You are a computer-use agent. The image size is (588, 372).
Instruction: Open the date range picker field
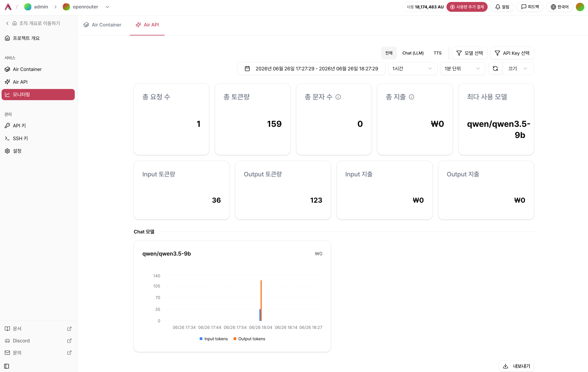tap(311, 69)
